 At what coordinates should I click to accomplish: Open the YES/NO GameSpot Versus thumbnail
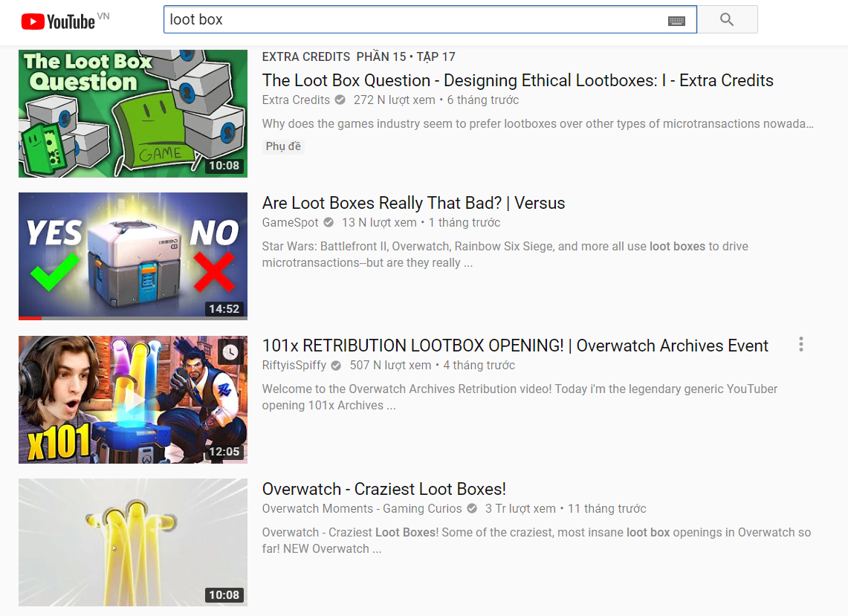point(133,256)
